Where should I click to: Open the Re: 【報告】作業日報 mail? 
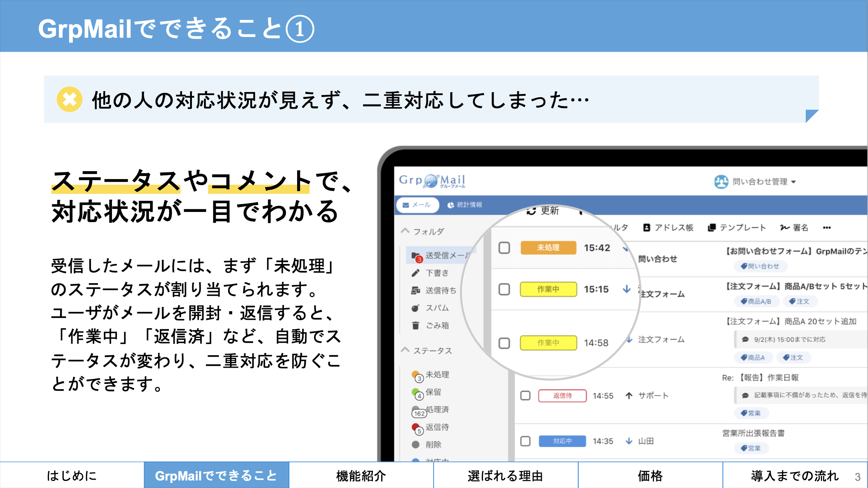tap(760, 378)
